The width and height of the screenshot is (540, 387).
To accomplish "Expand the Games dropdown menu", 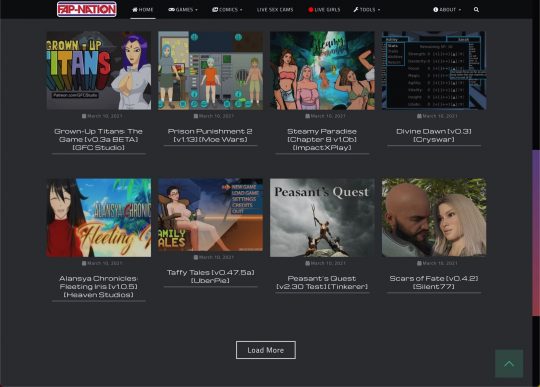I will coord(183,10).
